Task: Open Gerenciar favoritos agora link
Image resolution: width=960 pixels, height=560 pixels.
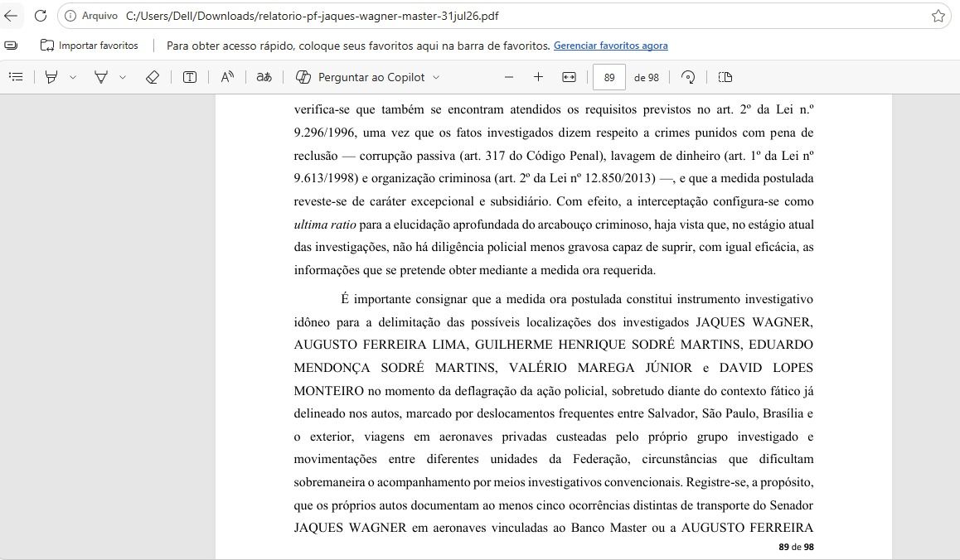Action: click(610, 46)
